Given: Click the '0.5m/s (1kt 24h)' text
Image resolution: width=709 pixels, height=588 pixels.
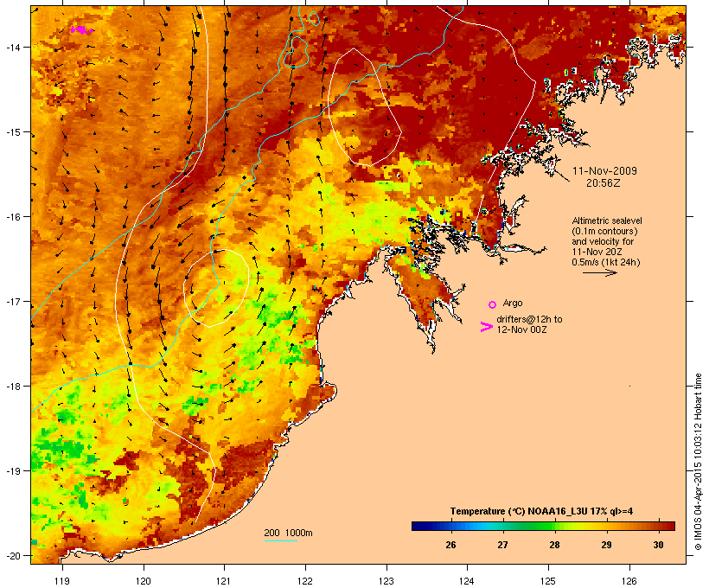Looking at the screenshot, I should (x=606, y=262).
